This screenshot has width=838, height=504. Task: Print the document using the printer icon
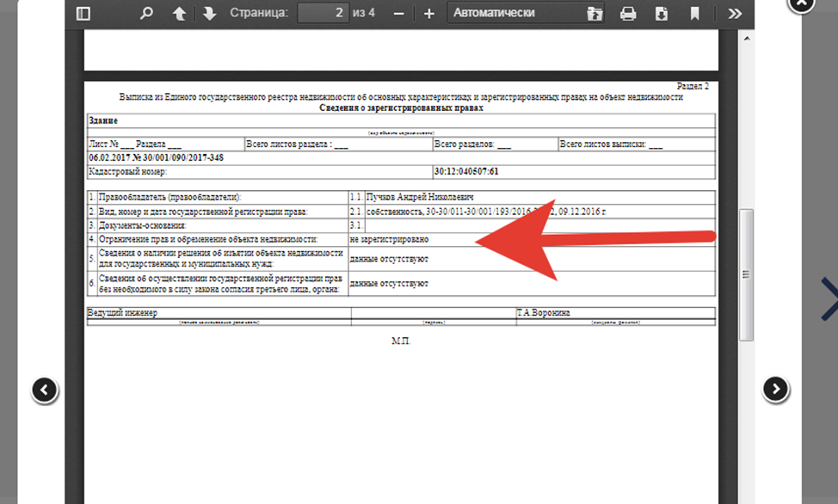pos(629,14)
